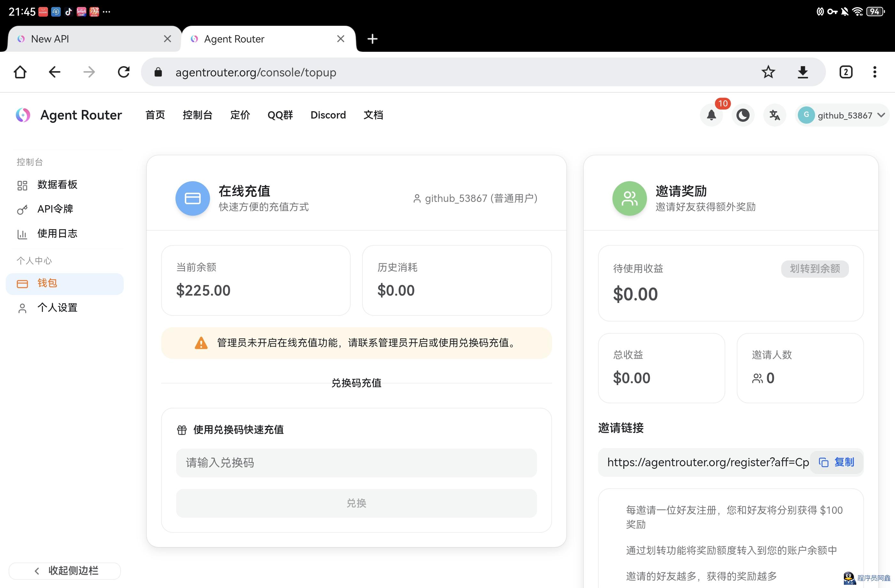The width and height of the screenshot is (895, 588).
Task: Collapse the sidebar with 收起侧边栏
Action: (x=64, y=571)
